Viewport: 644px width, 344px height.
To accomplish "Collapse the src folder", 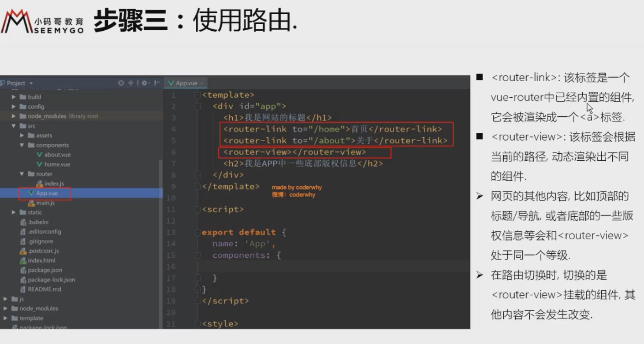I will coord(14,126).
